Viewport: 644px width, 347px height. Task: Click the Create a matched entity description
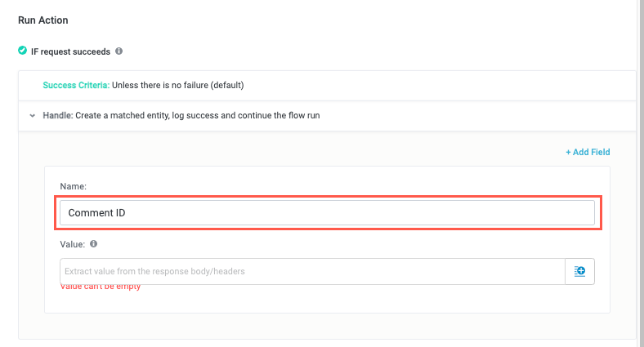(198, 116)
